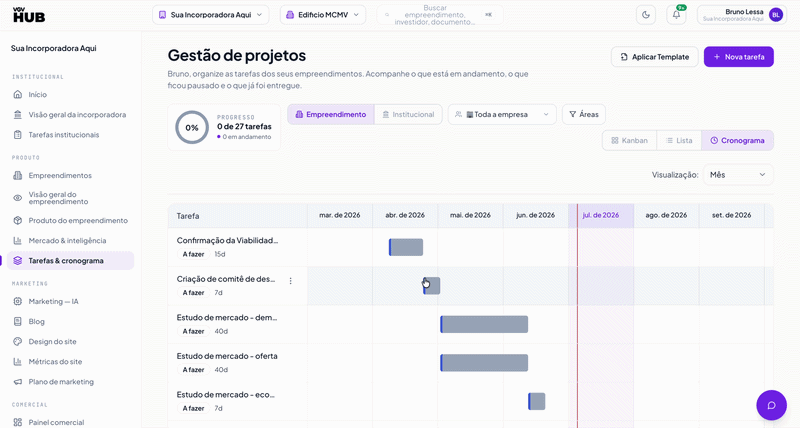The width and height of the screenshot is (800, 428).
Task: Click Aplicar Template button
Action: [655, 57]
